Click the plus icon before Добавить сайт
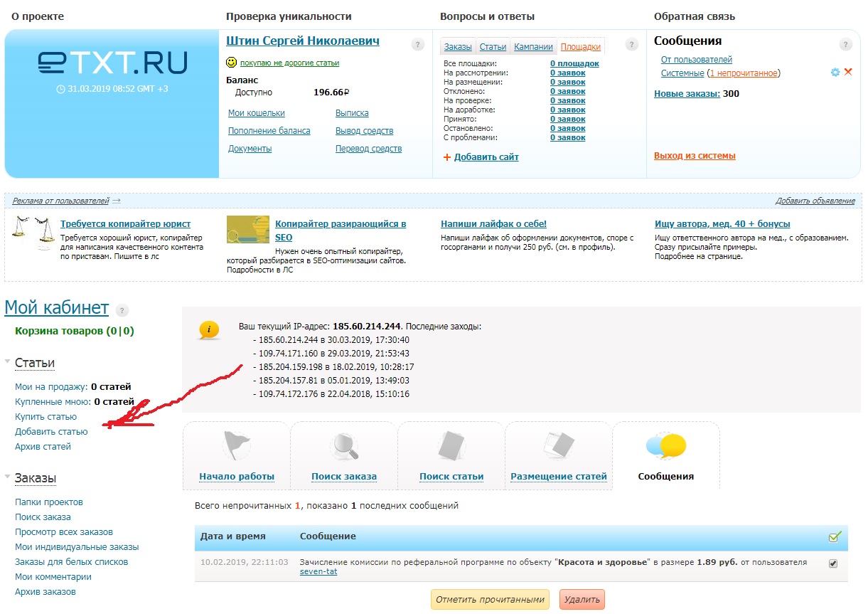The image size is (868, 614). (447, 157)
